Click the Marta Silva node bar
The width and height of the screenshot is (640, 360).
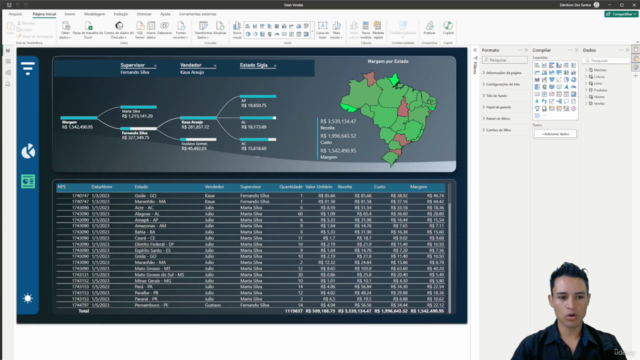click(139, 107)
